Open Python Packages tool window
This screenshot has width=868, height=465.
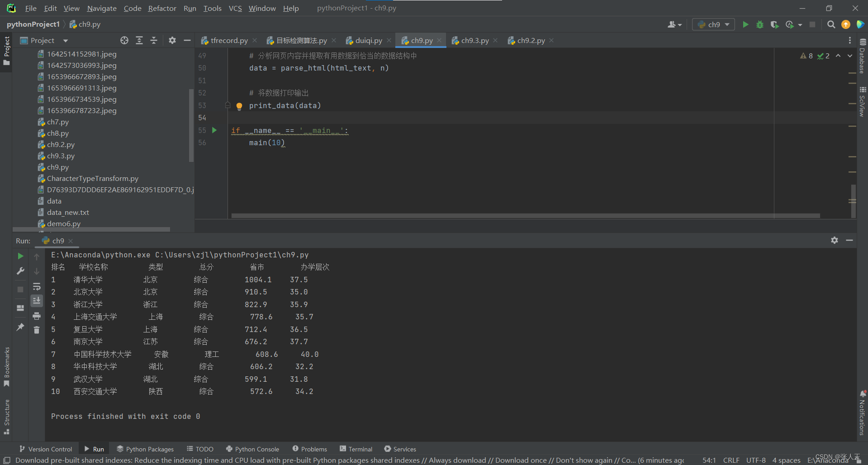[145, 449]
